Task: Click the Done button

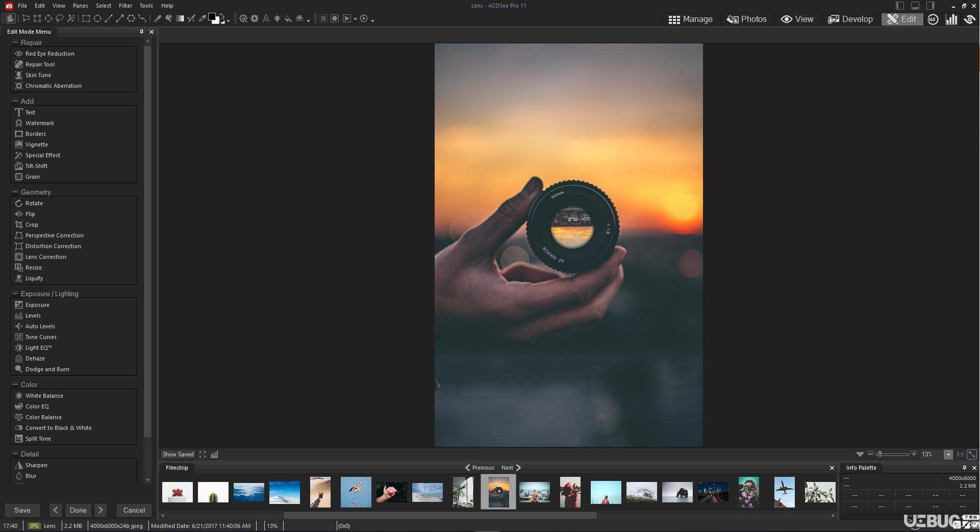Action: tap(78, 510)
